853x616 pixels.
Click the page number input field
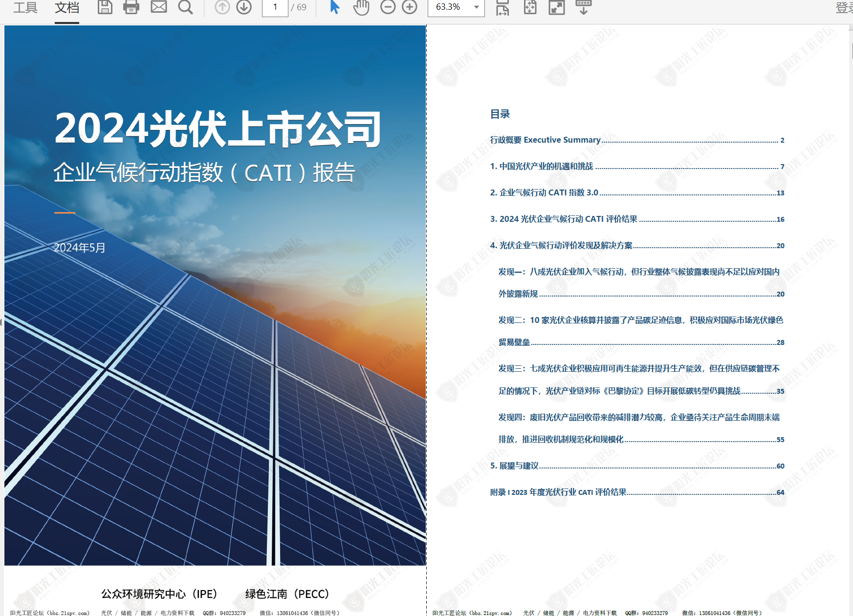tap(275, 7)
